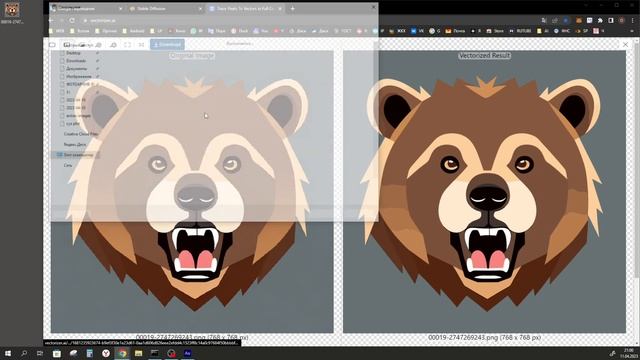Click the original image filename caption
This screenshot has width=640, height=360.
click(x=192, y=338)
